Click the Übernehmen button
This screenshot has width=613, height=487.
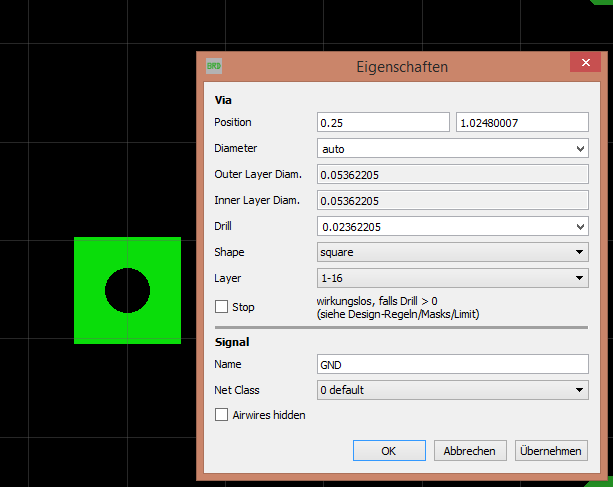click(x=551, y=451)
